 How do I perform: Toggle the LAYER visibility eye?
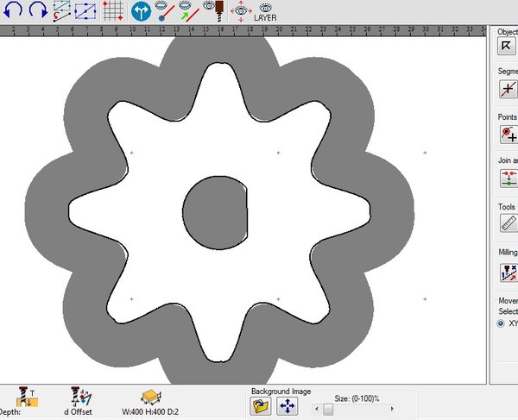click(265, 13)
